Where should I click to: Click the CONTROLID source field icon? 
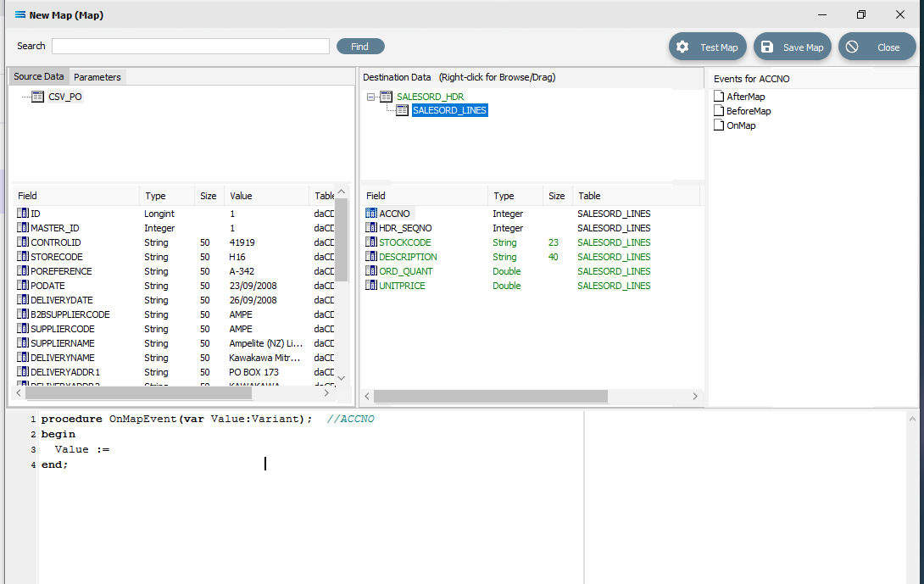pos(22,242)
